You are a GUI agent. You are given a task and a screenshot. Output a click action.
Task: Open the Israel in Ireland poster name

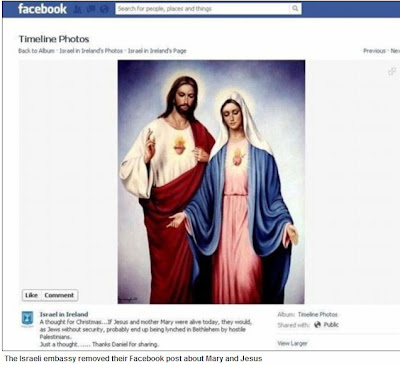(x=64, y=314)
